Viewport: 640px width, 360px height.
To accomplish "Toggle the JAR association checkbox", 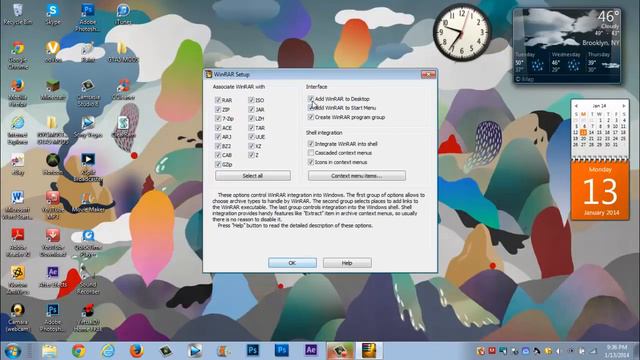I will (251, 109).
